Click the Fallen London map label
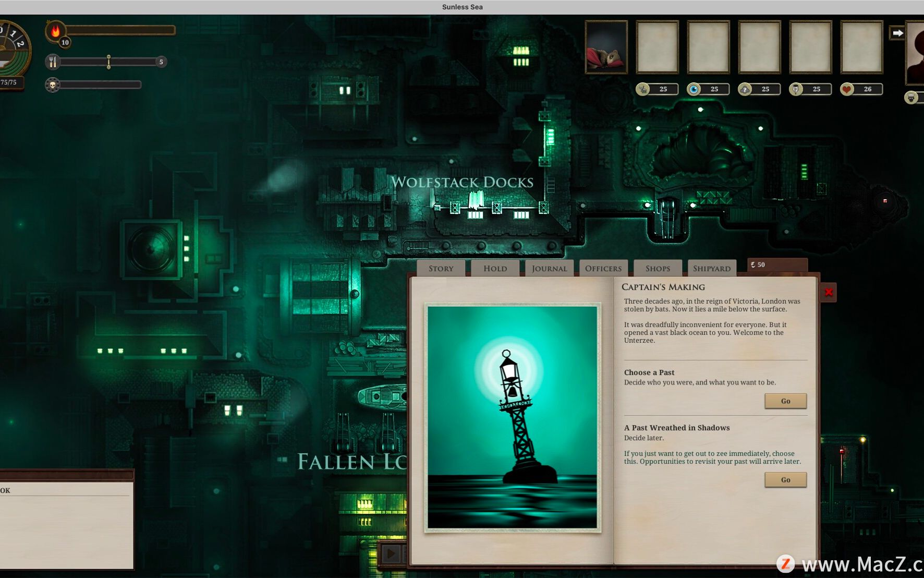The width and height of the screenshot is (924, 578). [x=351, y=462]
